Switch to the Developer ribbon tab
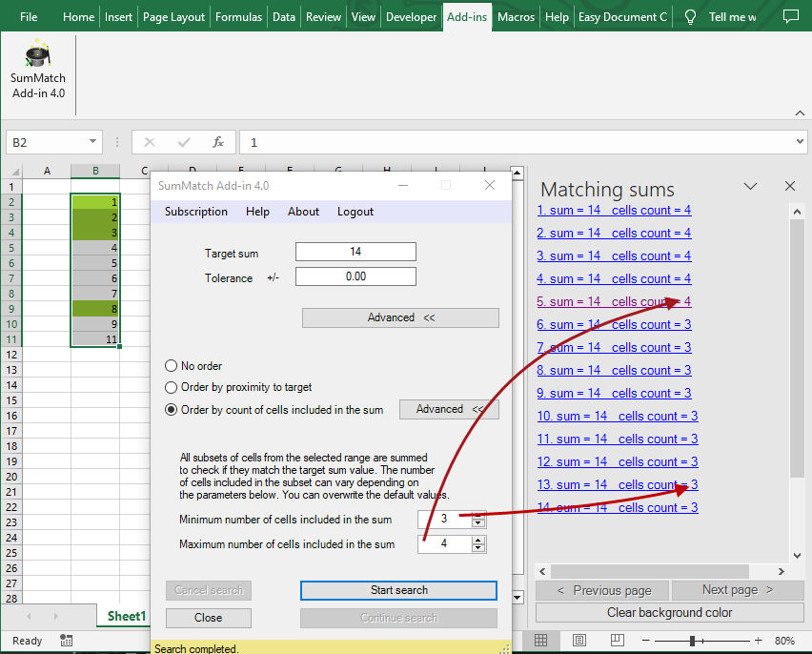The width and height of the screenshot is (812, 654). pos(411,16)
